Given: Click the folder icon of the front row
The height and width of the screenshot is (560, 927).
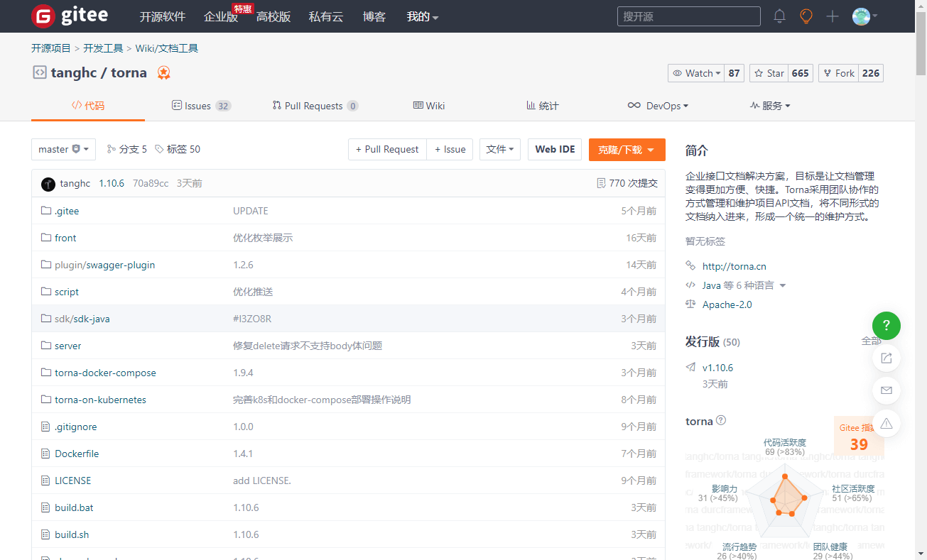Looking at the screenshot, I should point(46,238).
